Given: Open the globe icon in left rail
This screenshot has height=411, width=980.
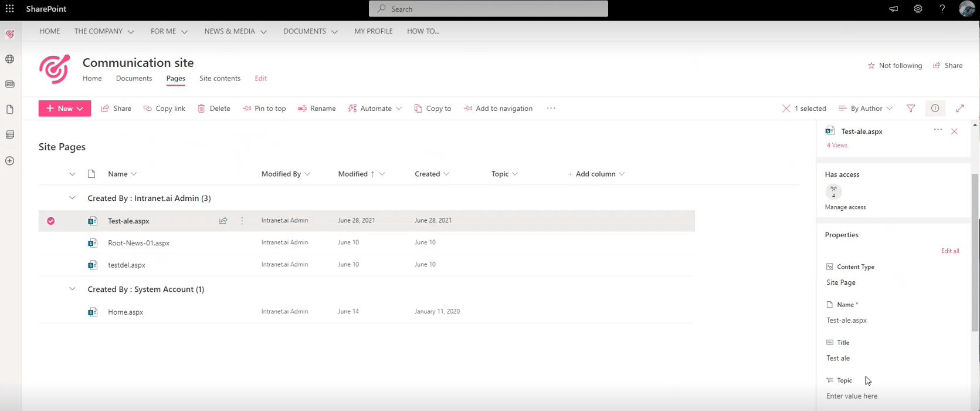Looking at the screenshot, I should (10, 59).
